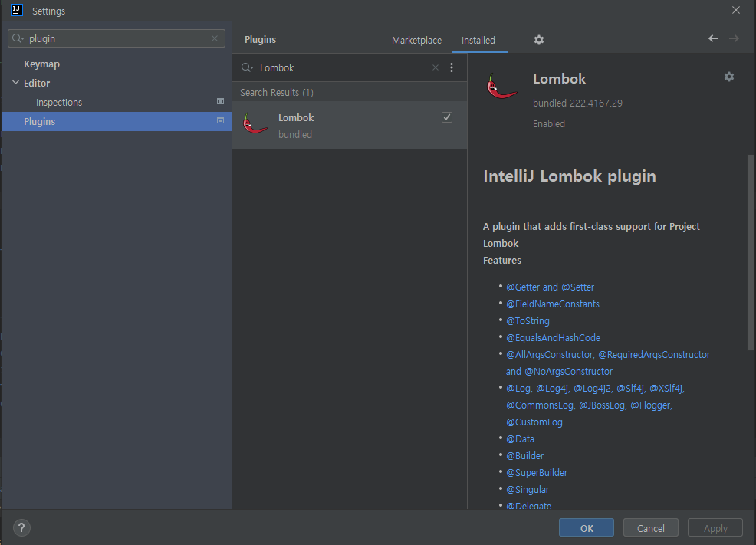Open the @ToString link
The width and height of the screenshot is (756, 545).
pos(528,321)
